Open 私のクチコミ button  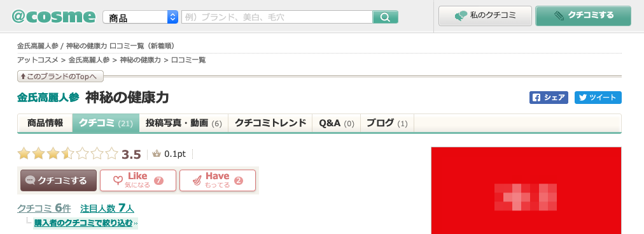[x=485, y=16]
